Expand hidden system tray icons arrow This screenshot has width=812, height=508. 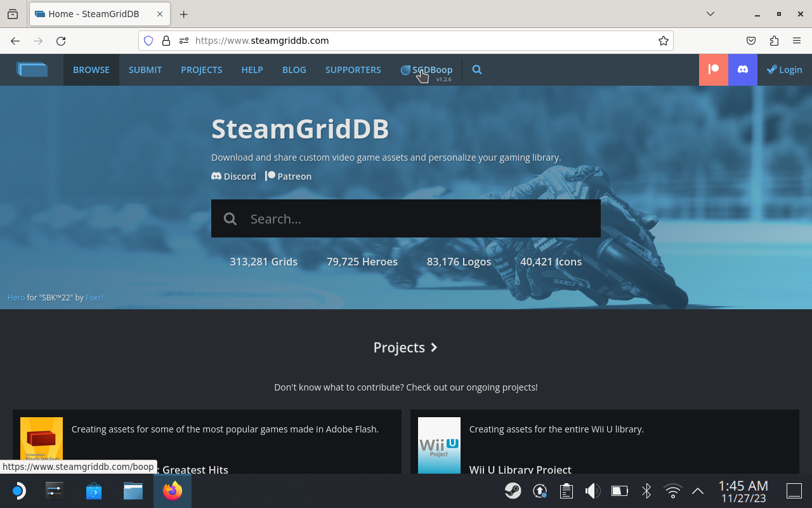(x=698, y=491)
